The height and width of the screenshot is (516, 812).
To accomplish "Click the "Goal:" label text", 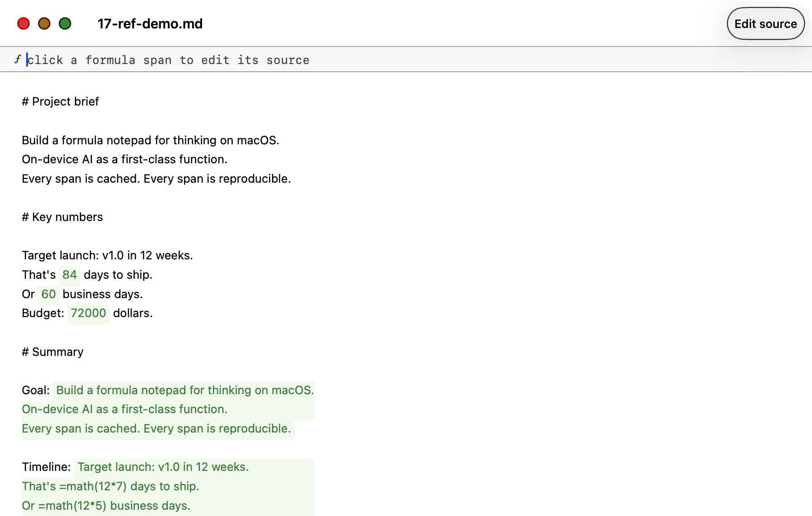I will pos(36,391).
